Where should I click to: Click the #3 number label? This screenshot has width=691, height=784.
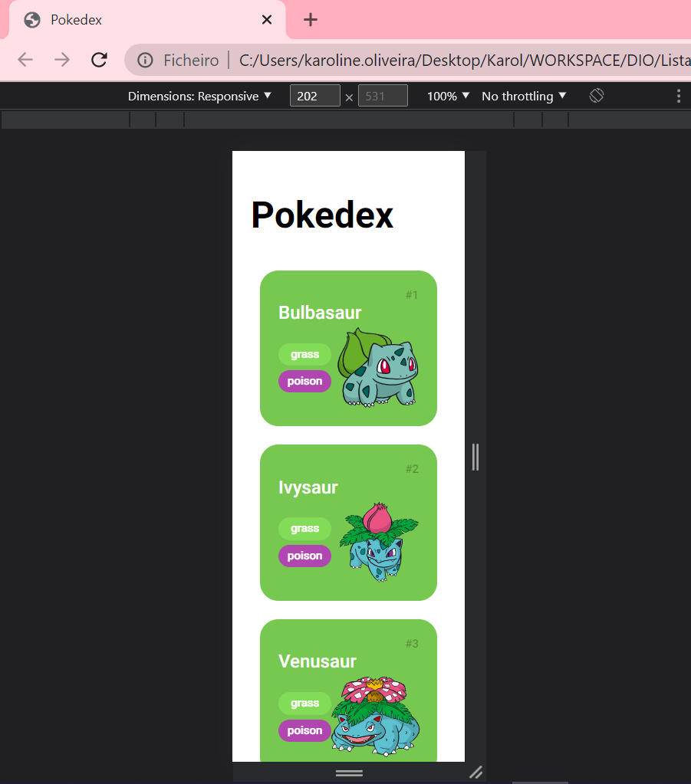(x=411, y=644)
